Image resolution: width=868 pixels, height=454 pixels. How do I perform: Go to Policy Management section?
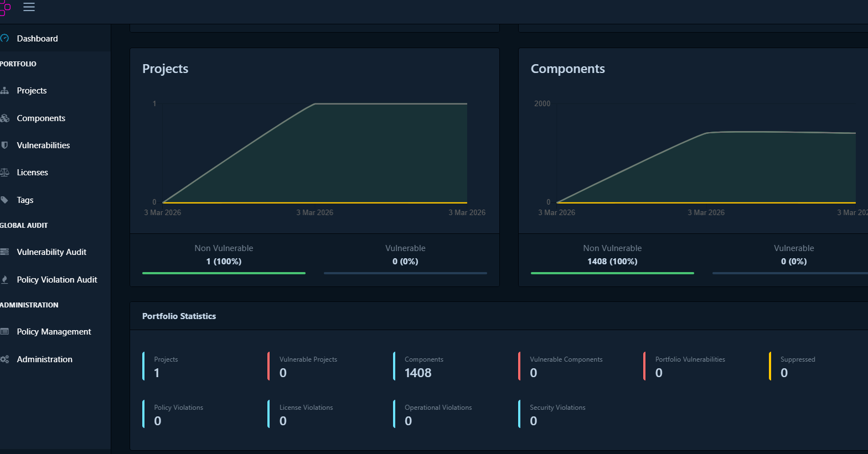[x=54, y=332]
